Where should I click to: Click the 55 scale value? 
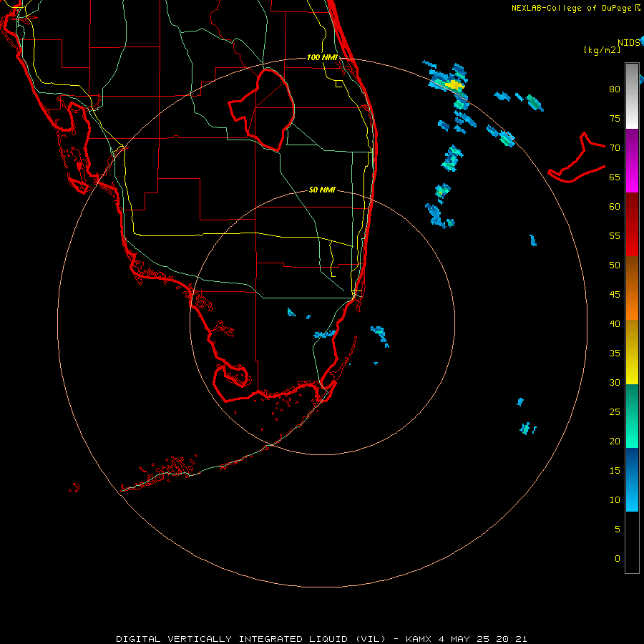point(615,235)
